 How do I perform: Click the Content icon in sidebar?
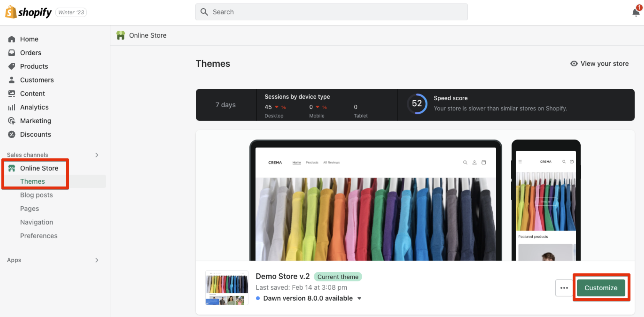[x=12, y=94]
